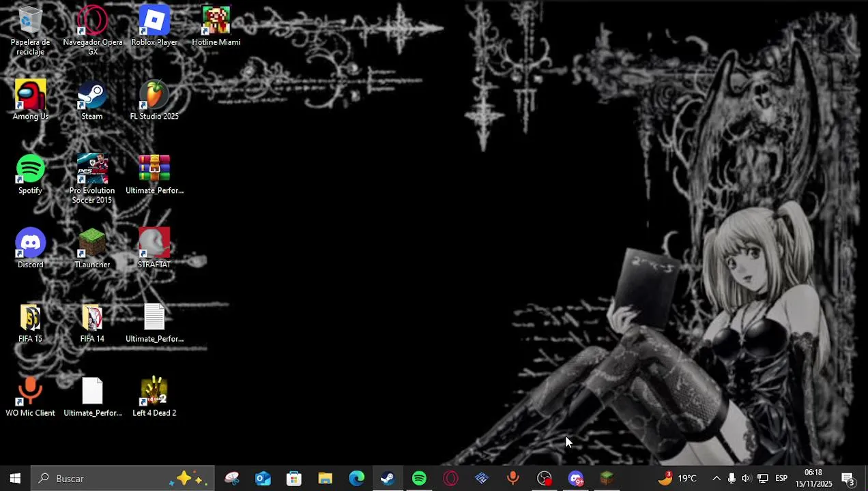The height and width of the screenshot is (491, 868).
Task: Select the FIFA 14 folder icon
Action: pyautogui.click(x=92, y=324)
